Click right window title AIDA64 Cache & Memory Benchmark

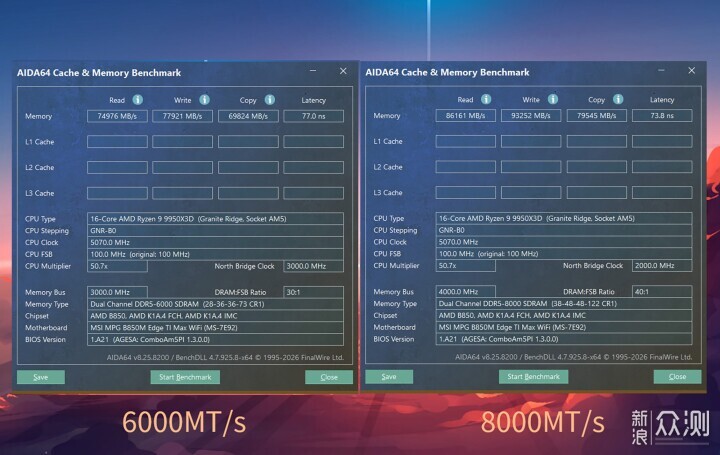click(447, 73)
